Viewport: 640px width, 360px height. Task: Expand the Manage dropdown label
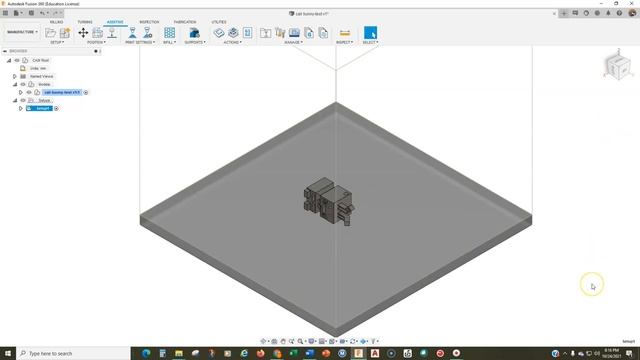click(293, 42)
